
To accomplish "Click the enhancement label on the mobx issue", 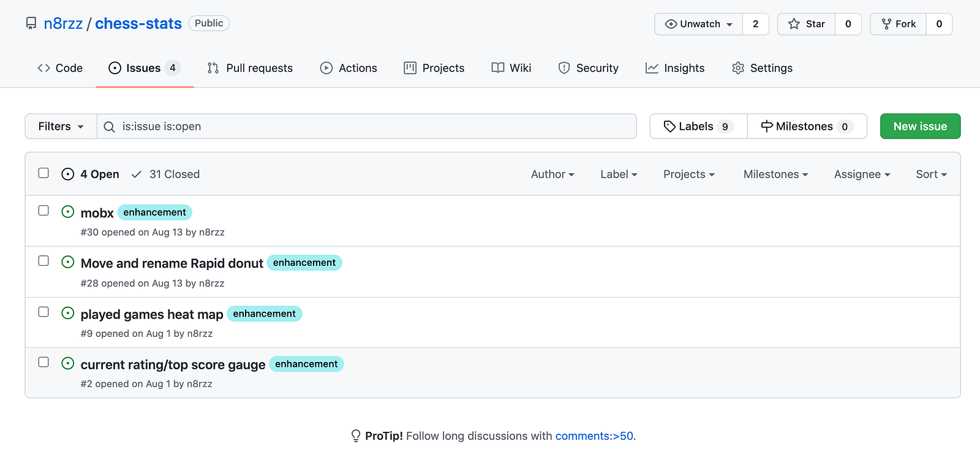I will (154, 213).
